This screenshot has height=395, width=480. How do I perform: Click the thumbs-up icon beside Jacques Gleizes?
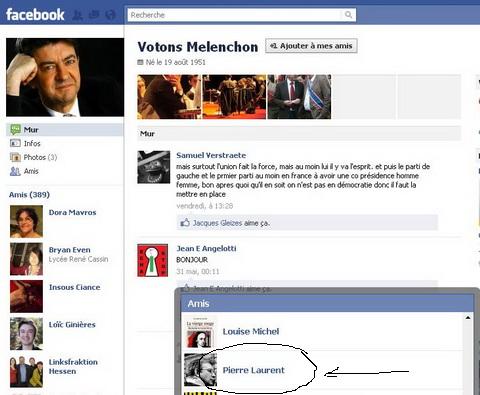185,222
